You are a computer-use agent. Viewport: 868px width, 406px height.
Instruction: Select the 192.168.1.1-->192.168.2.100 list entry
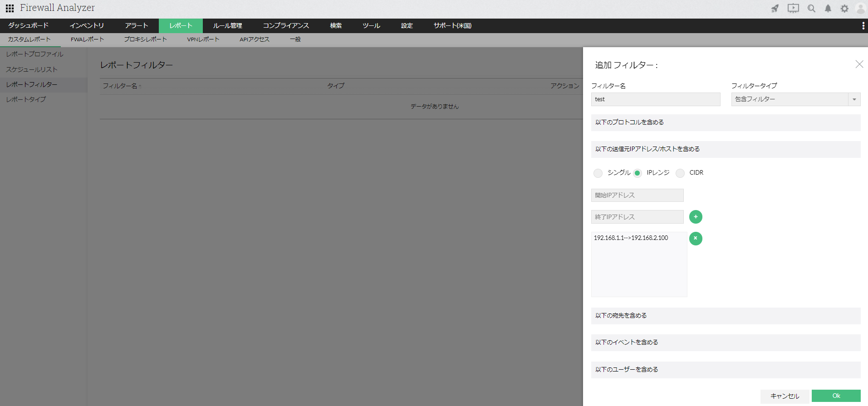pyautogui.click(x=631, y=238)
